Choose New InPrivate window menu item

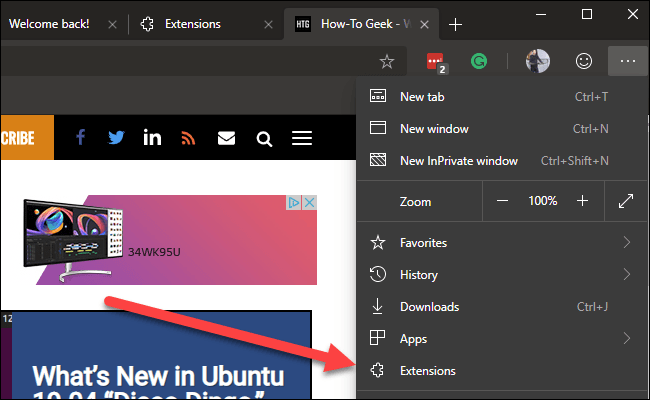pos(458,160)
